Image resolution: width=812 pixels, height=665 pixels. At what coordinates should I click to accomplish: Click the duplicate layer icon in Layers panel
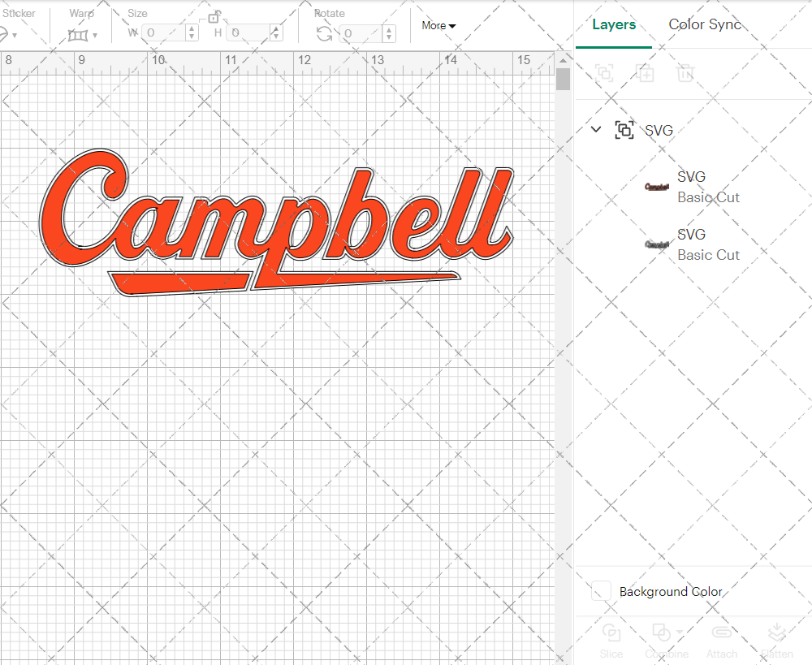point(646,73)
